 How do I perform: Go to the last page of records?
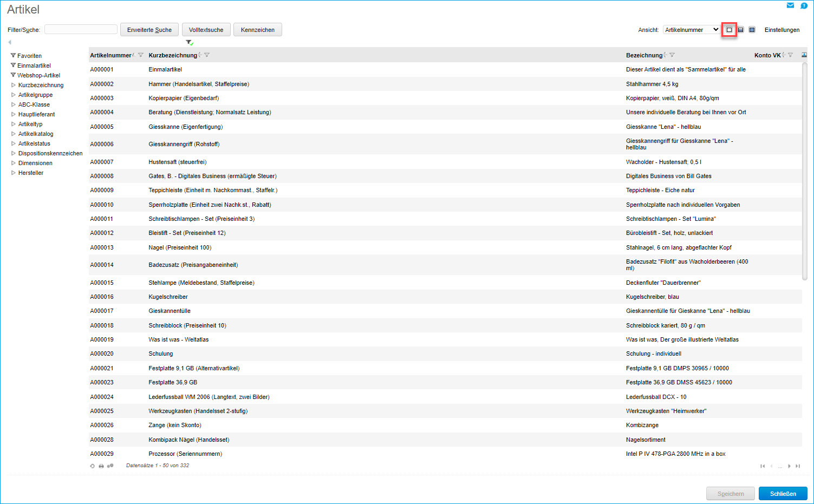[798, 466]
